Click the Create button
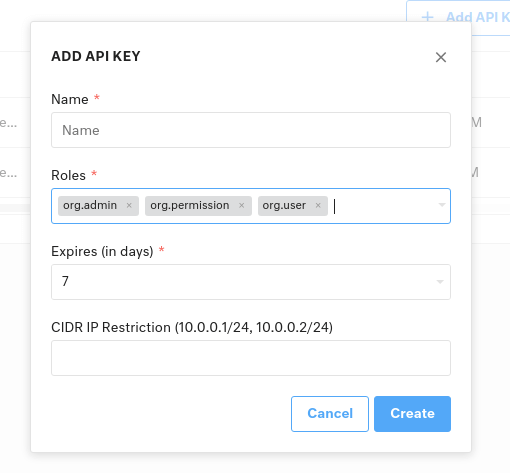 tap(412, 414)
